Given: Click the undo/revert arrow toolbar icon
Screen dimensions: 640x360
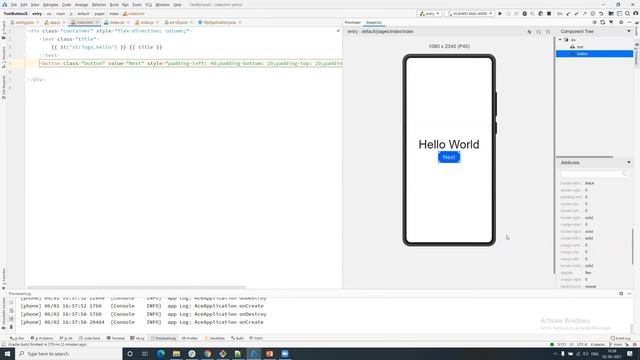Looking at the screenshot, I should coord(601,13).
